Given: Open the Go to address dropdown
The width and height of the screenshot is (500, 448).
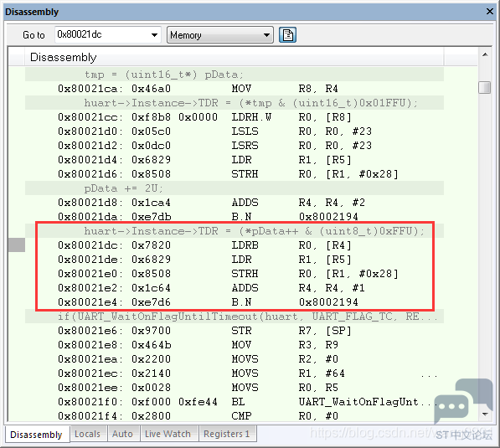Looking at the screenshot, I should [154, 35].
